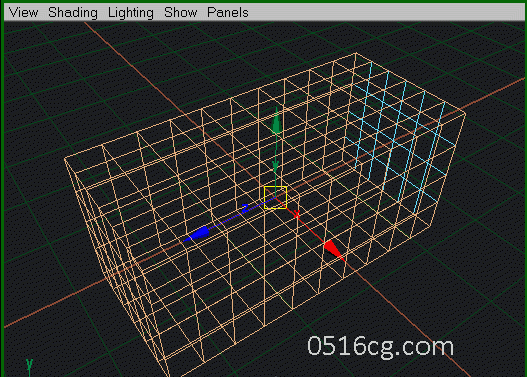Select the blue Z-axis arrow handle
This screenshot has width=527, height=377.
tap(197, 234)
